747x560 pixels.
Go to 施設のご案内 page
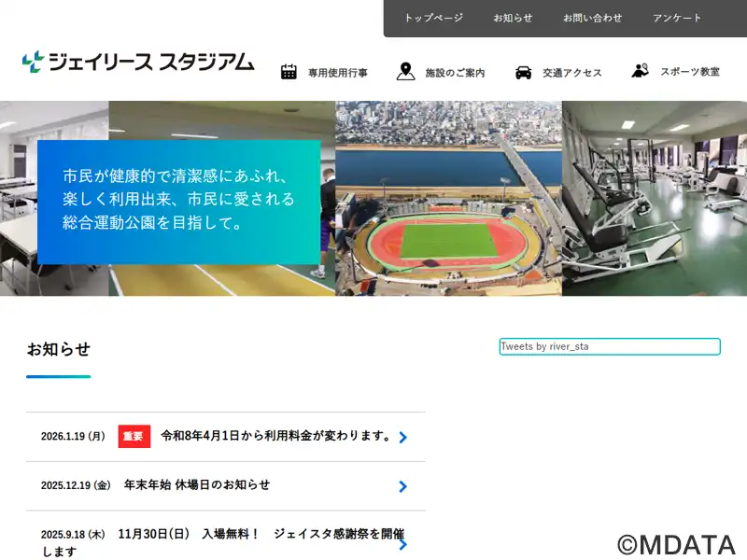[x=455, y=73]
